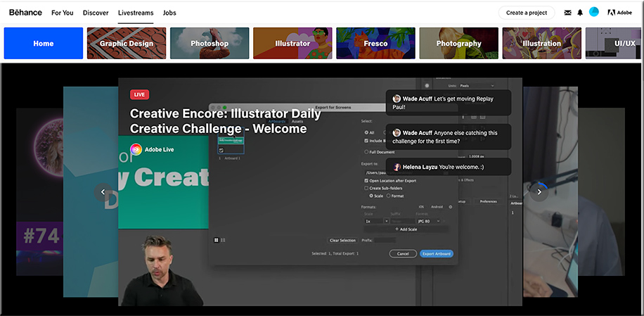Click Wade Acuff's avatar on 'Anyone else catching' message
This screenshot has height=316, width=644.
397,133
